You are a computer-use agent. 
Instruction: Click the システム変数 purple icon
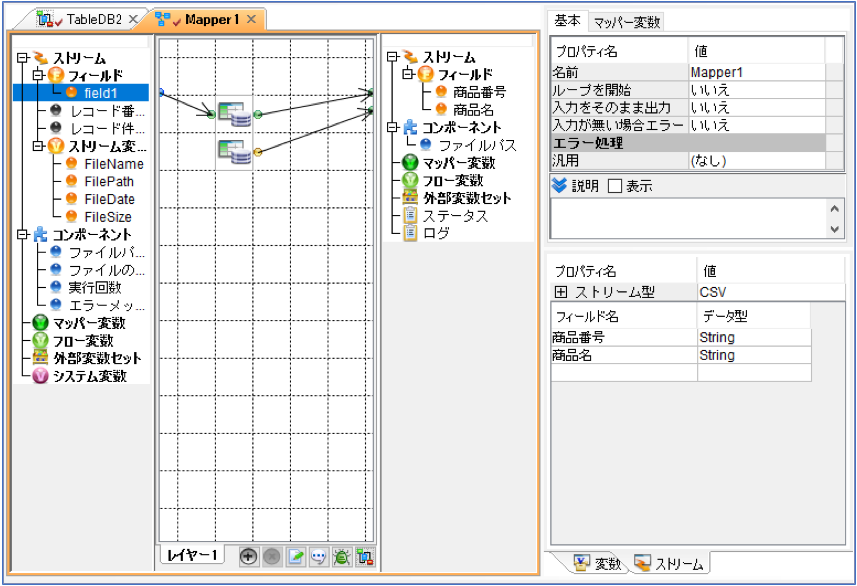click(x=40, y=376)
